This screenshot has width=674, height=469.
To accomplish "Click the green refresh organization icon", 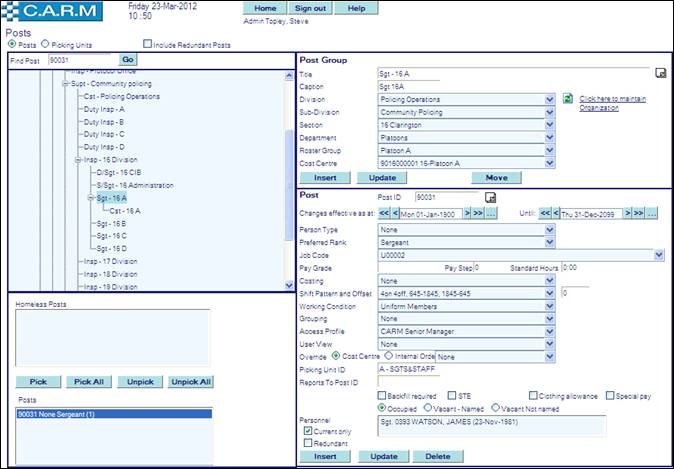I will coord(567,99).
